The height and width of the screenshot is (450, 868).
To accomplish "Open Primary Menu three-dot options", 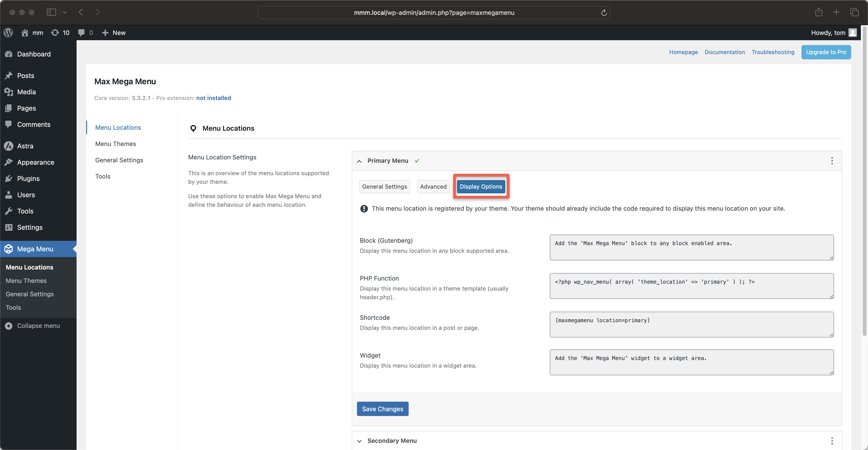I will [x=832, y=161].
